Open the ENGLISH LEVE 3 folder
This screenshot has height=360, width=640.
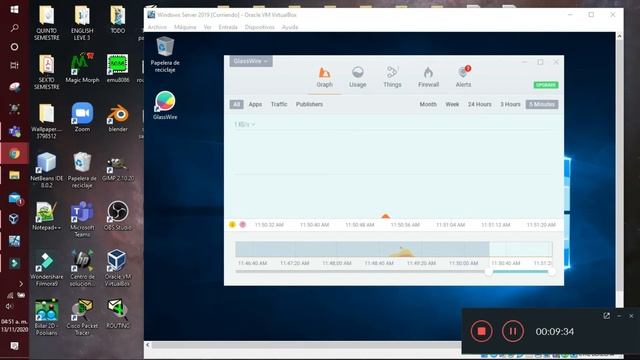[x=82, y=22]
